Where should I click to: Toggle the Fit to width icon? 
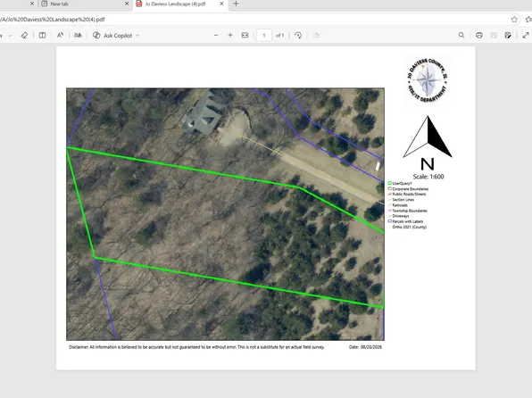pos(245,36)
